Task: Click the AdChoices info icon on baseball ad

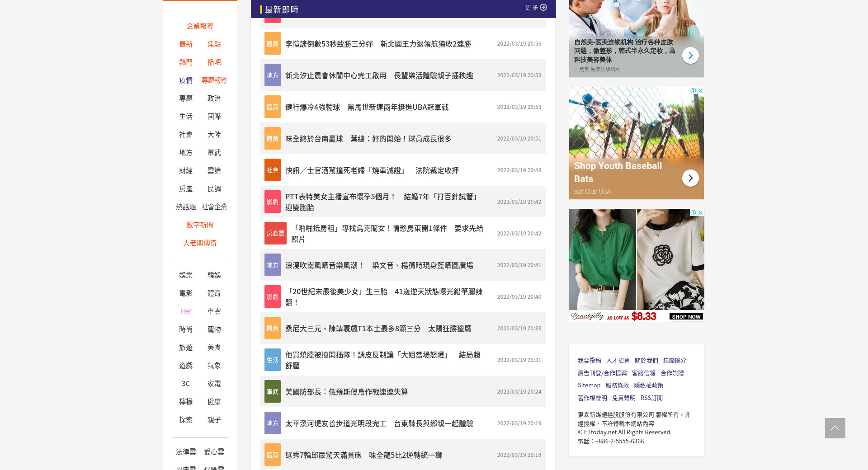Action: click(x=693, y=91)
